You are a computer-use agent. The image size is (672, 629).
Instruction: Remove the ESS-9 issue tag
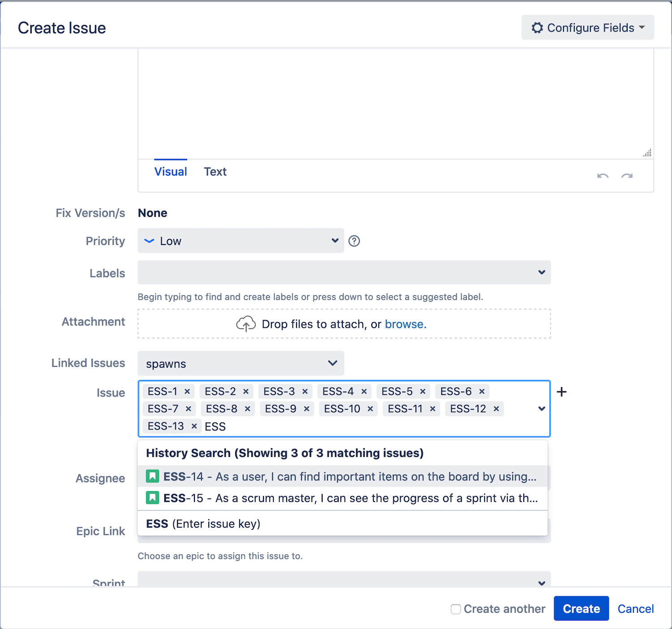(307, 409)
